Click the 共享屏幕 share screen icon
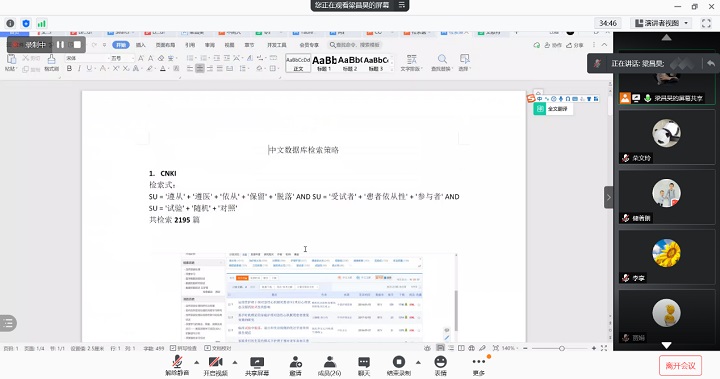The width and height of the screenshot is (720, 379). click(257, 366)
